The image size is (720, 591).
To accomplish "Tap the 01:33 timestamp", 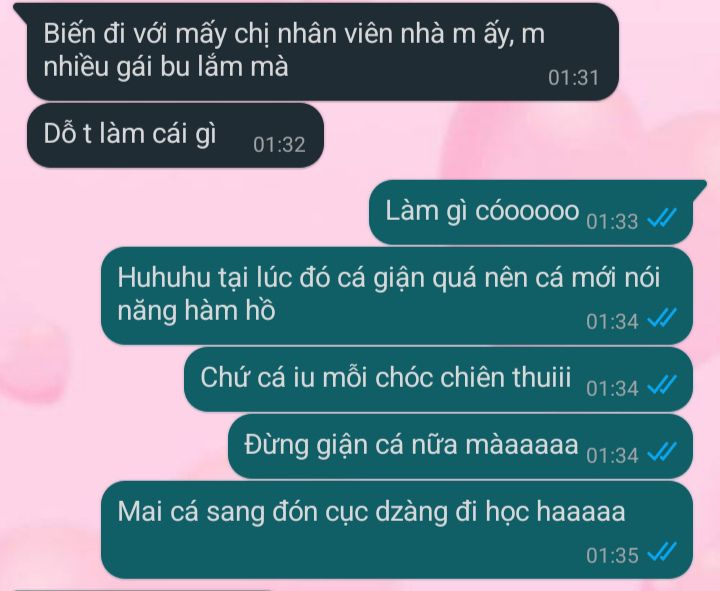I will [x=612, y=221].
